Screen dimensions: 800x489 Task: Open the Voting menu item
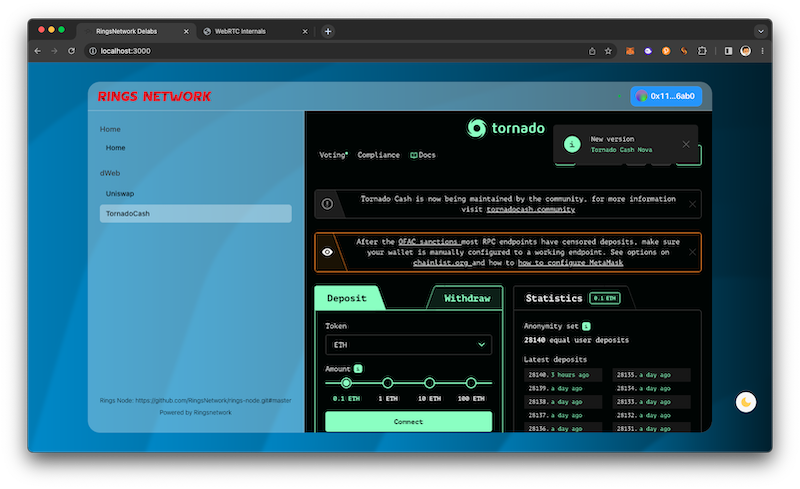point(333,155)
